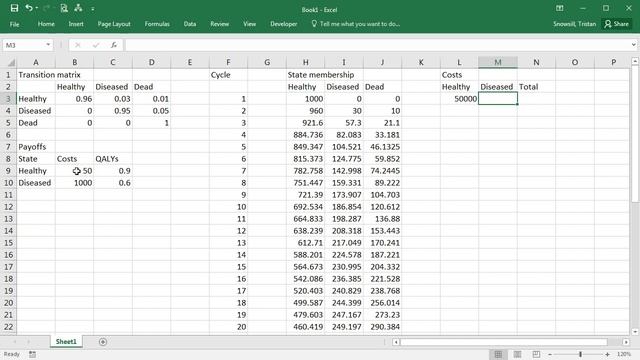The height and width of the screenshot is (360, 640).
Task: Open the View tab
Action: point(249,24)
